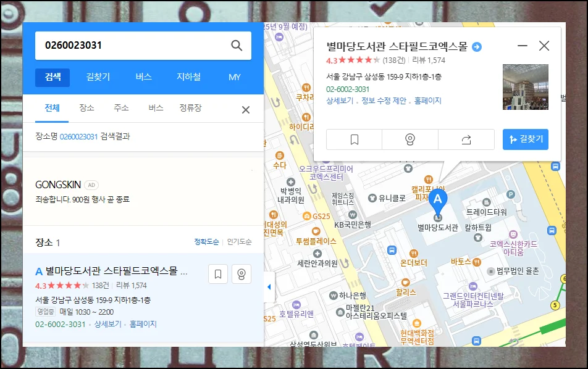Sort results by 정확도순
588x369 pixels.
pyautogui.click(x=206, y=242)
